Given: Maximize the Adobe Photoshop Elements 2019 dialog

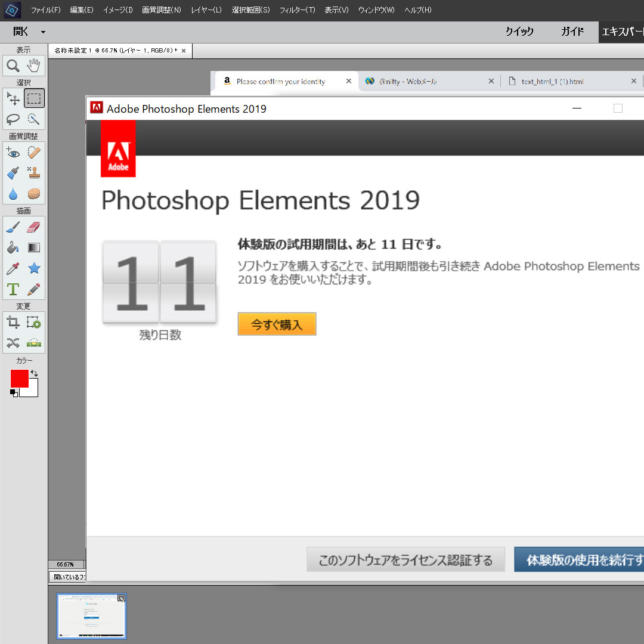Looking at the screenshot, I should tap(618, 108).
